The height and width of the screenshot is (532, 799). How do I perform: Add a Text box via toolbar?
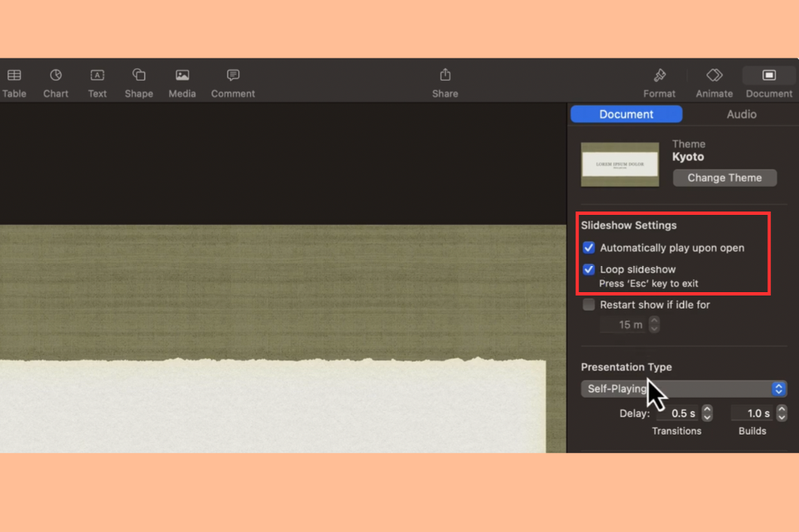(x=97, y=83)
